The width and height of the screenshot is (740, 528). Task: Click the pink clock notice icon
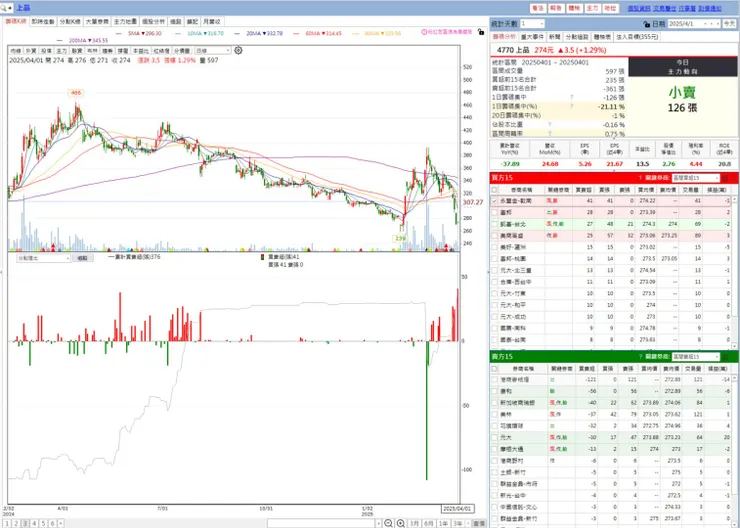(424, 32)
